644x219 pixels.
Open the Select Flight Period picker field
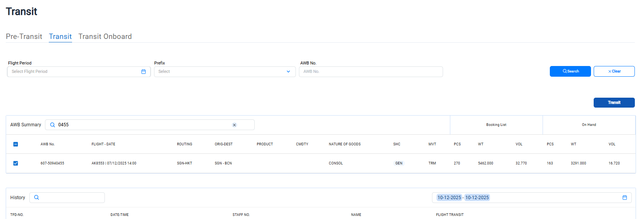click(x=74, y=72)
